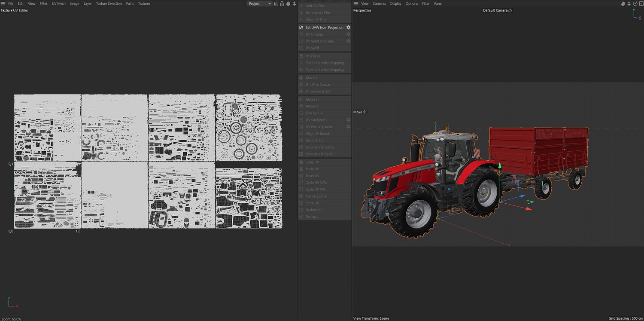The image size is (644, 321).
Task: Open the File menu
Action: pyautogui.click(x=11, y=3)
